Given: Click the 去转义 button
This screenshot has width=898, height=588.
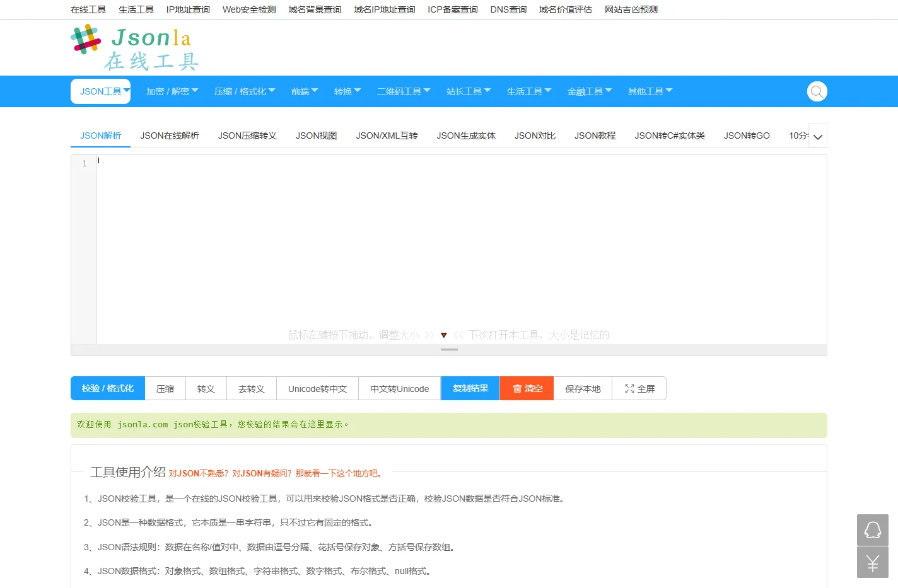Looking at the screenshot, I should pyautogui.click(x=252, y=388).
